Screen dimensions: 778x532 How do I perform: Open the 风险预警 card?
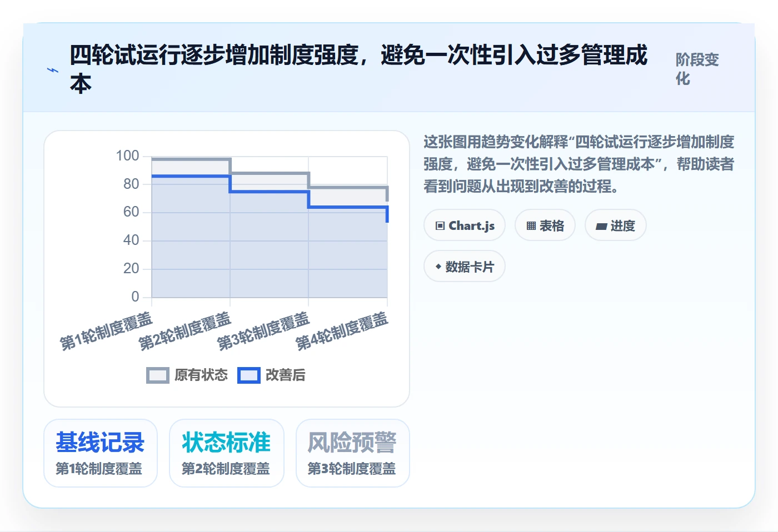[x=353, y=453]
